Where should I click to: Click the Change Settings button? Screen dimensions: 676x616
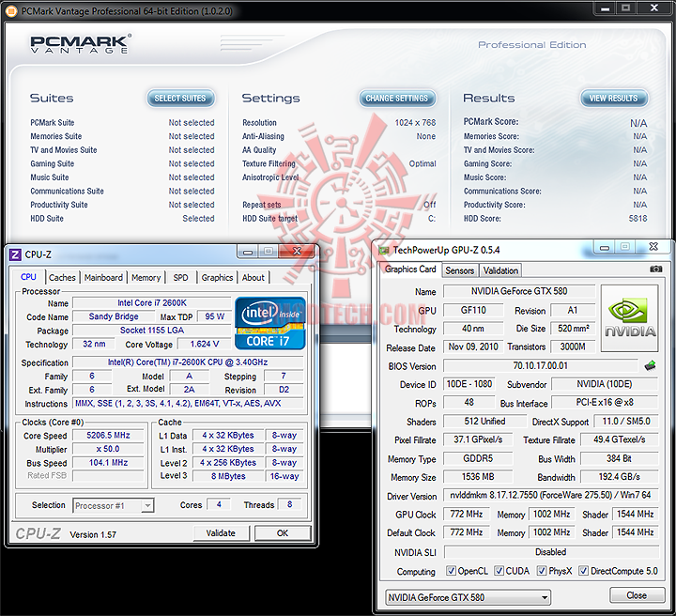[397, 99]
